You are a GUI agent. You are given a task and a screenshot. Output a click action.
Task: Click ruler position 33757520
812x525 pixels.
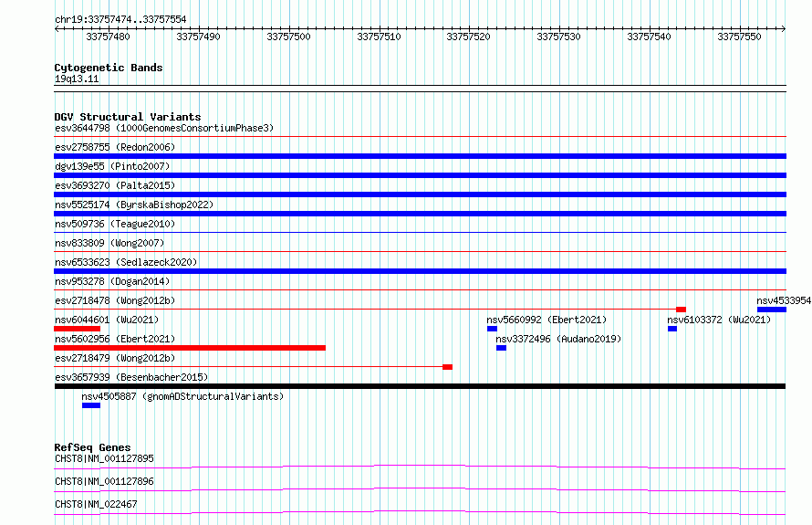[x=468, y=37]
